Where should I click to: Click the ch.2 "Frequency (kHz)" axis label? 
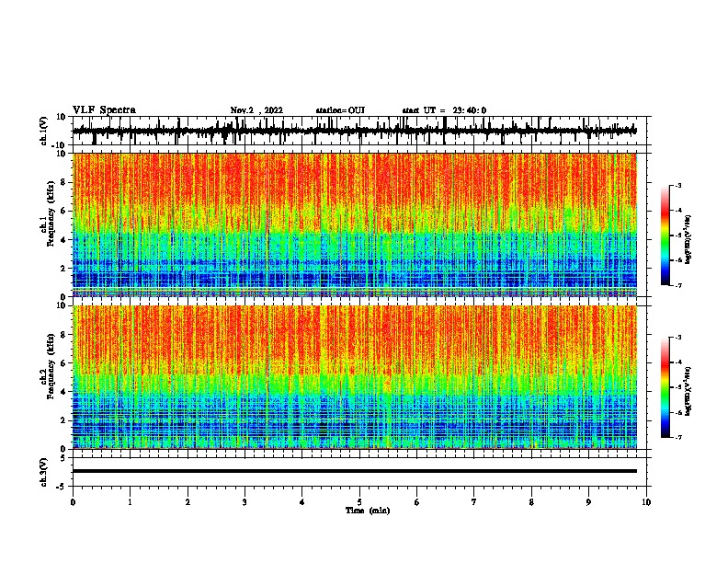pyautogui.click(x=51, y=366)
